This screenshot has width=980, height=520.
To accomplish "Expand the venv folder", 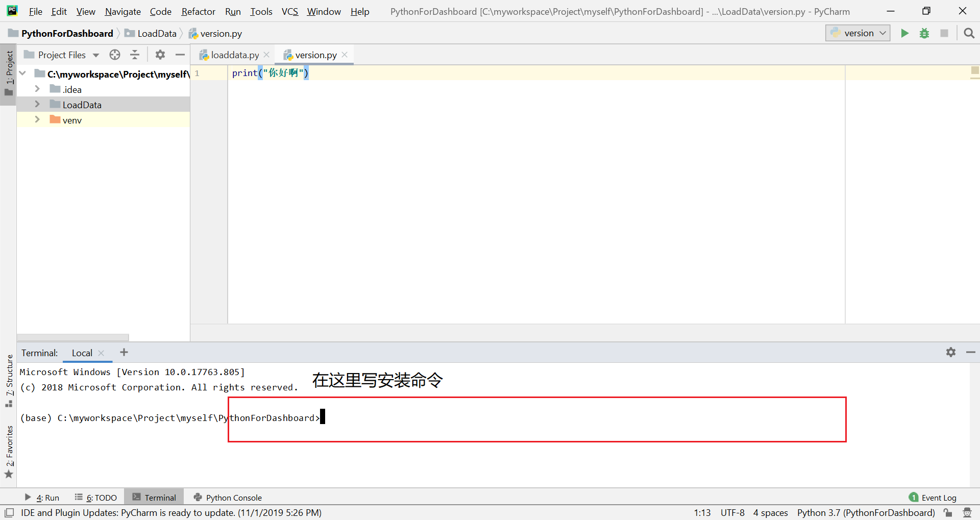I will (37, 119).
